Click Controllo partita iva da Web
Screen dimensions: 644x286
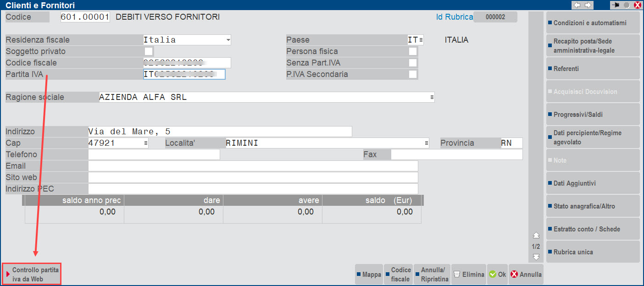tap(32, 275)
